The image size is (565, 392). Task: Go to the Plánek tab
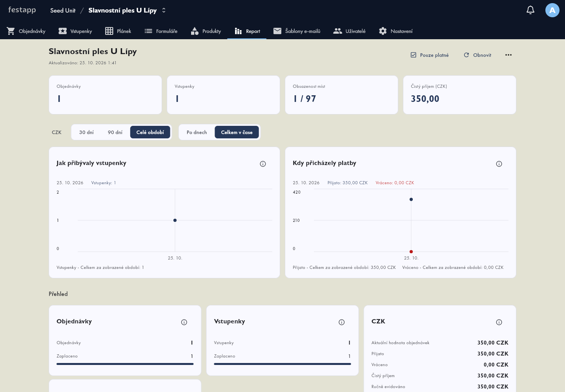tap(118, 31)
